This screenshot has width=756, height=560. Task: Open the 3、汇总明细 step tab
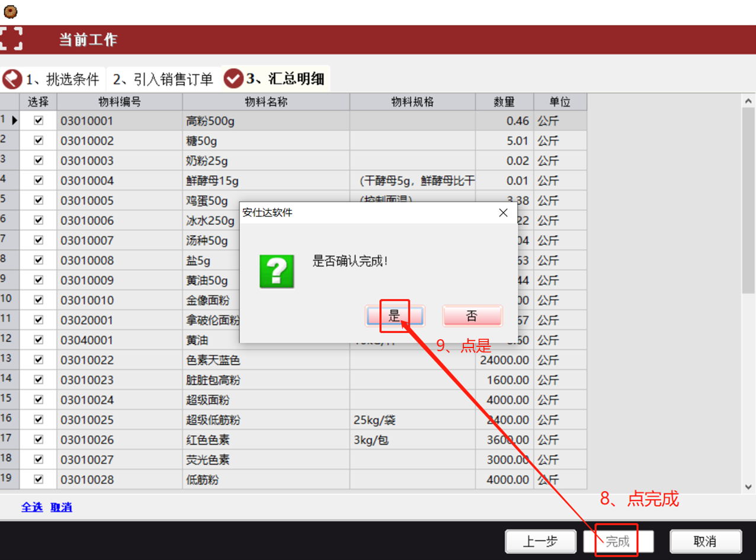(276, 78)
